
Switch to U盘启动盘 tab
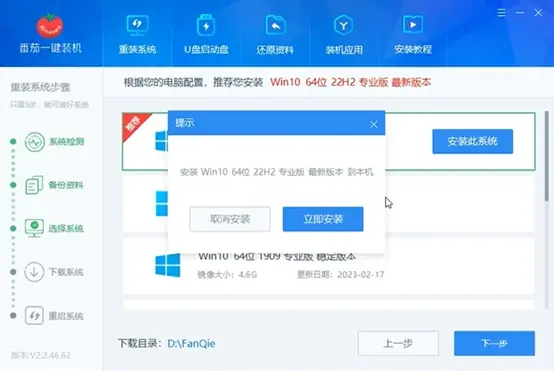[x=206, y=34]
